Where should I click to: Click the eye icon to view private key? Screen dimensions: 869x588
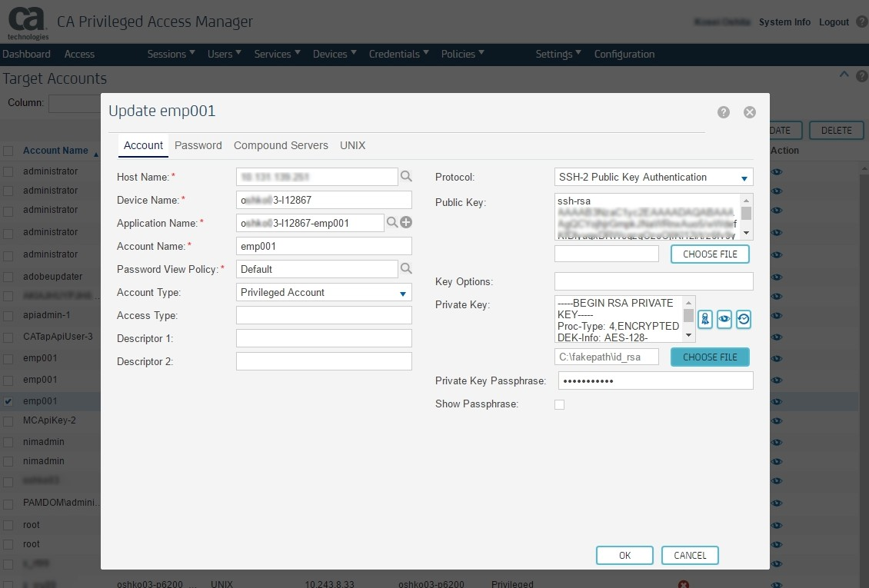click(724, 319)
